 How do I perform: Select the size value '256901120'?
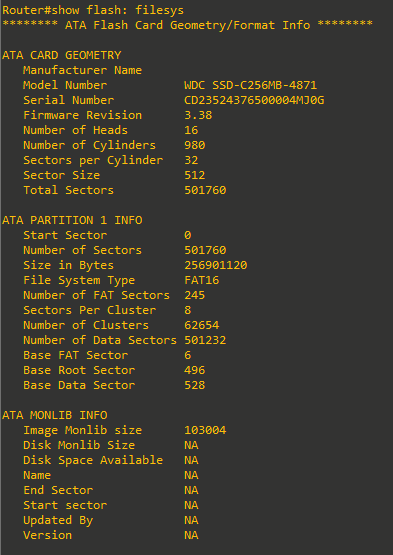[216, 265]
